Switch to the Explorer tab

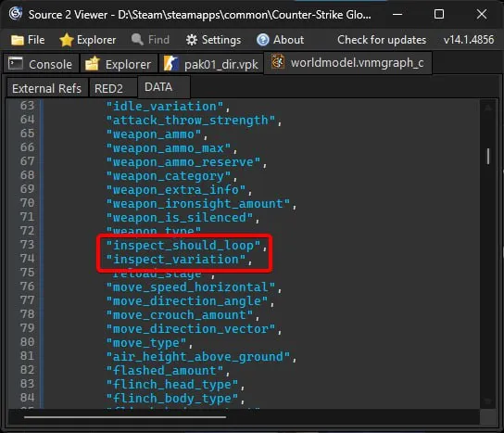119,64
